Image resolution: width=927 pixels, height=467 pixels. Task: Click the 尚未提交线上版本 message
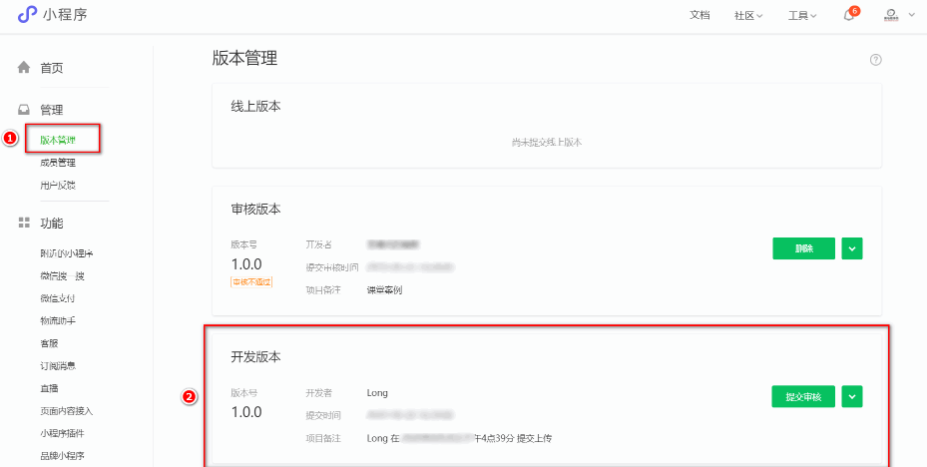coord(547,142)
